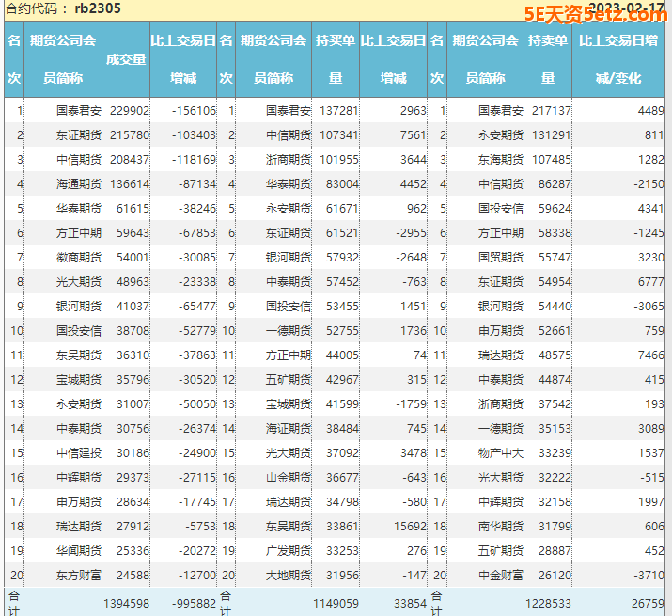Select long position change 15692
672x616 pixels.
point(410,527)
